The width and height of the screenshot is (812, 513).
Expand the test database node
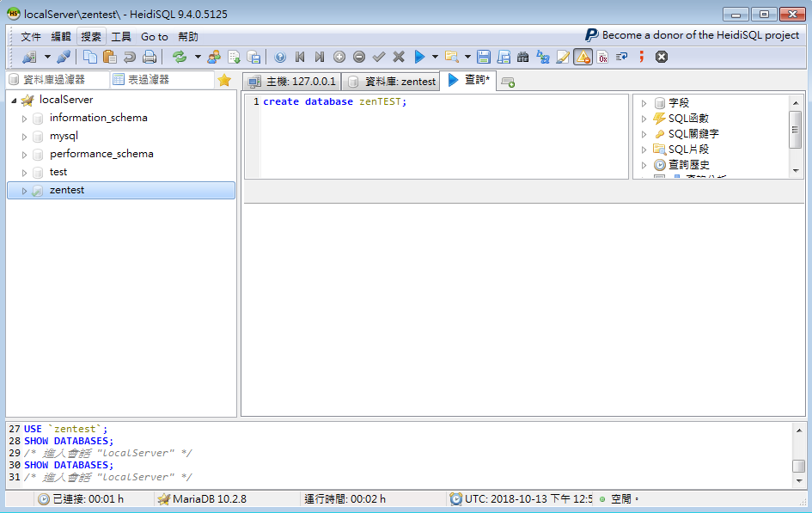pyautogui.click(x=24, y=173)
